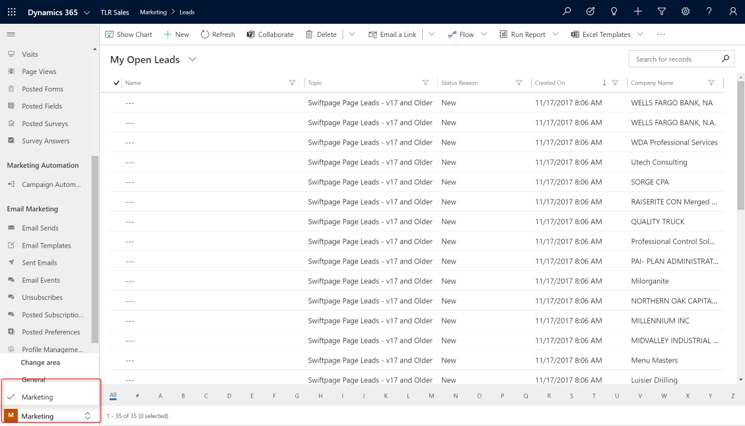Click the search records magnifier button
Screen dimensions: 745x426
tap(725, 59)
